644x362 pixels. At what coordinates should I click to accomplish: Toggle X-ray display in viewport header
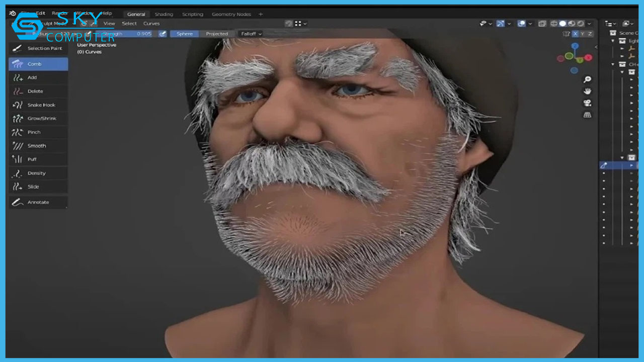[542, 24]
